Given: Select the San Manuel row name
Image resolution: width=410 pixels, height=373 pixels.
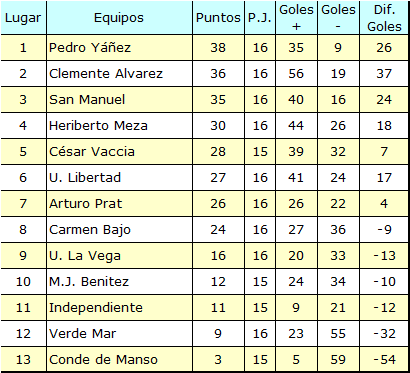Looking at the screenshot, I should click(x=119, y=100).
